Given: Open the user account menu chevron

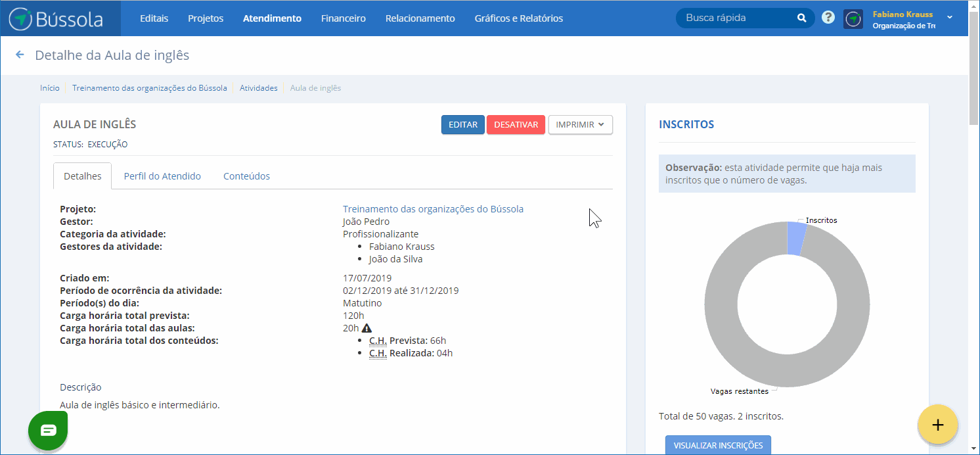Looking at the screenshot, I should coord(950,17).
